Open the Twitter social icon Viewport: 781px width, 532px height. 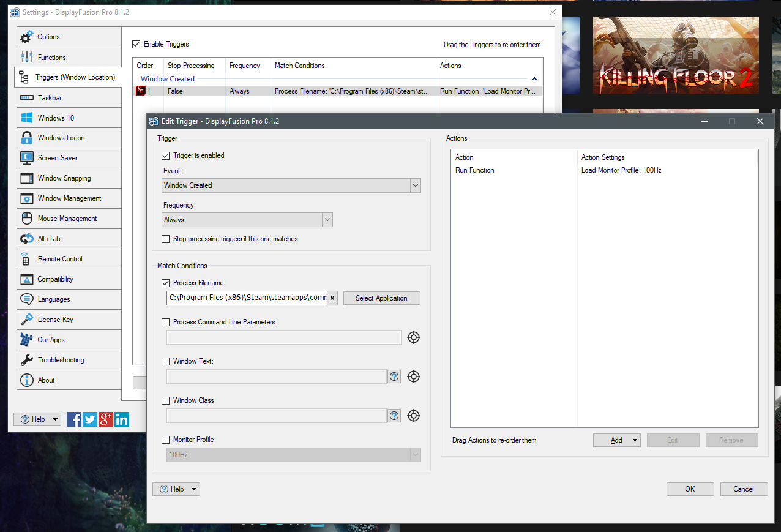click(x=90, y=419)
